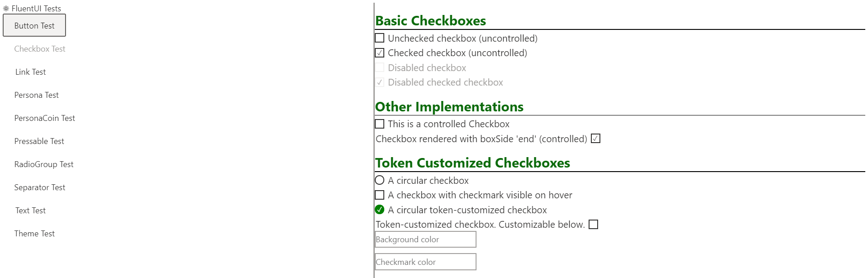This screenshot has width=868, height=278.
Task: Toggle 'This is a controlled Checkbox'
Action: [x=379, y=124]
